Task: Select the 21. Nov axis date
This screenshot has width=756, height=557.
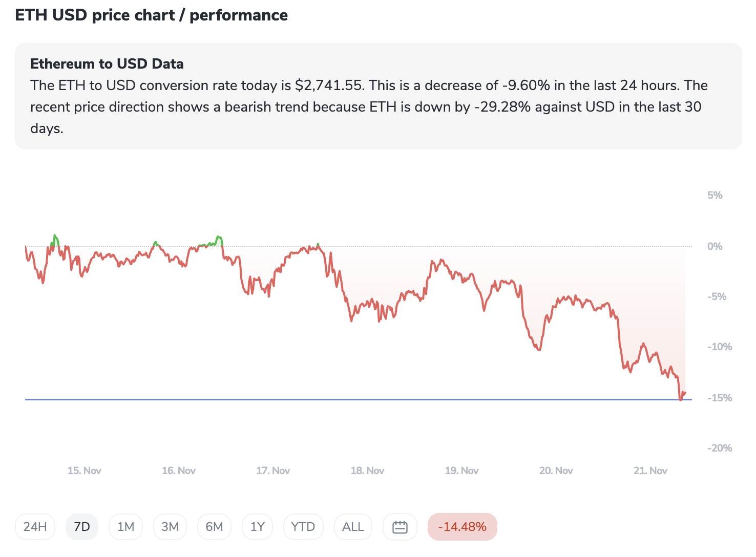Action: (650, 470)
